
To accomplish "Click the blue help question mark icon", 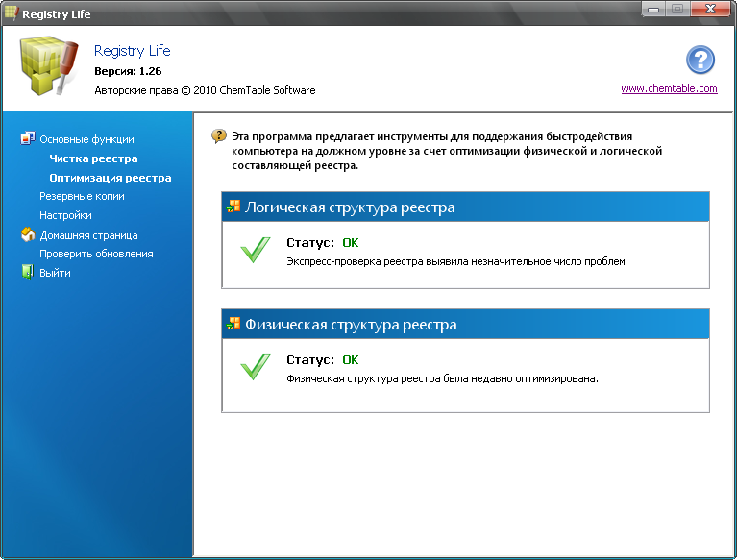I will click(x=700, y=60).
